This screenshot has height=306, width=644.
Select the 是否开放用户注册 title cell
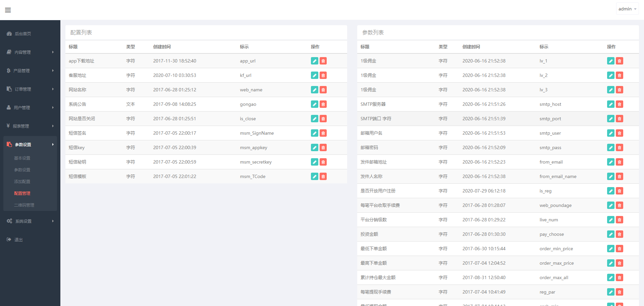378,191
